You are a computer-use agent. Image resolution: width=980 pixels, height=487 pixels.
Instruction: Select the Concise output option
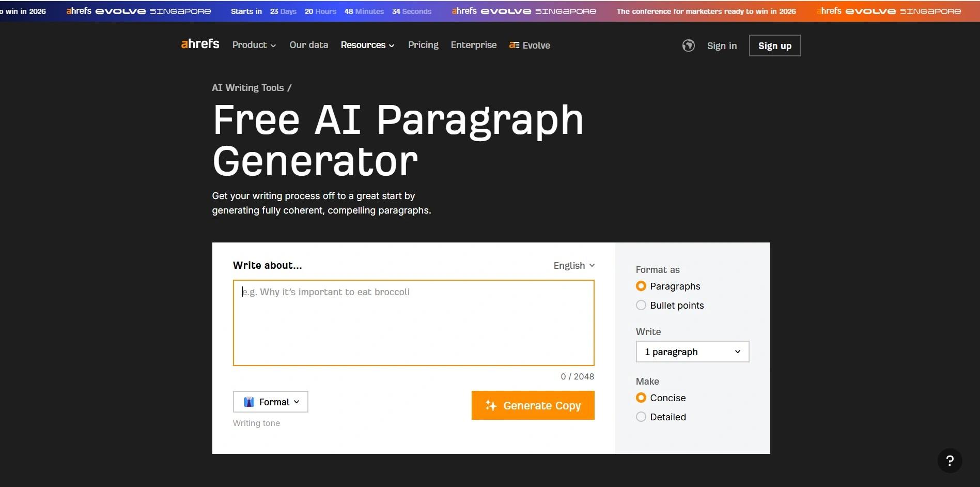641,398
